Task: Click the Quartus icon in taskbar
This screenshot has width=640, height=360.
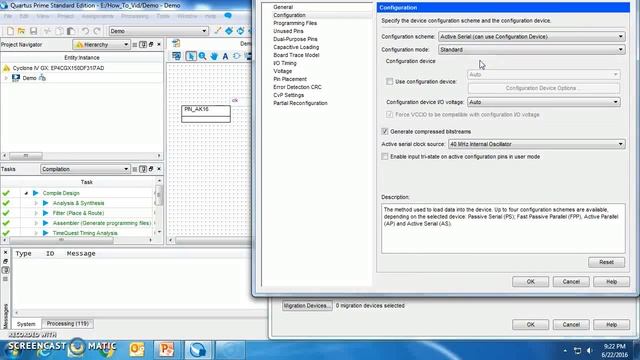Action: point(198,349)
